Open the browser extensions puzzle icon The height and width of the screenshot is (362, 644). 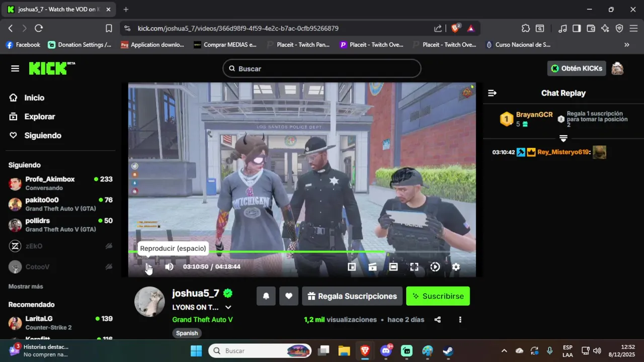[525, 29]
